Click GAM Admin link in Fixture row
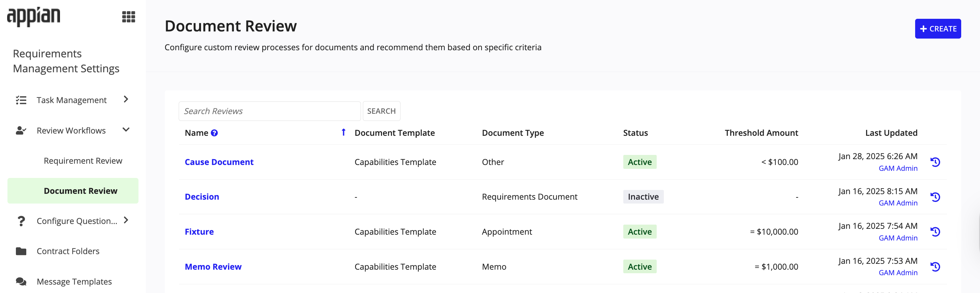This screenshot has height=293, width=980. (x=898, y=238)
